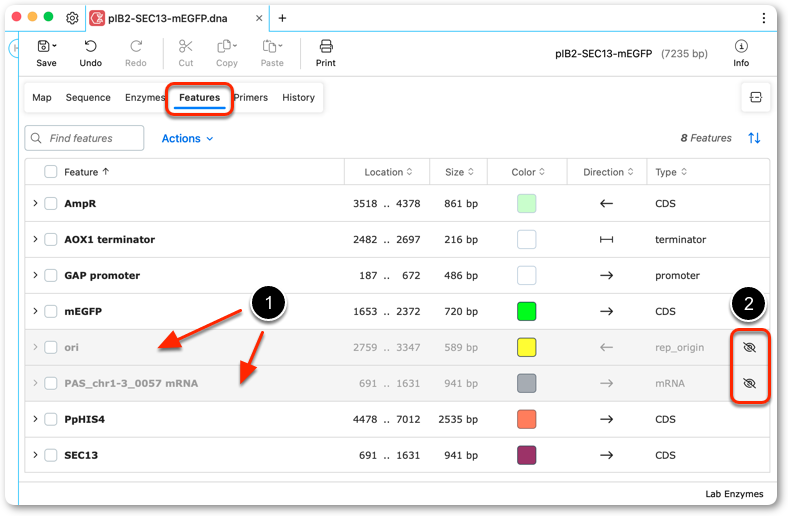Click the AOX1 terminator direction symbol

point(607,240)
